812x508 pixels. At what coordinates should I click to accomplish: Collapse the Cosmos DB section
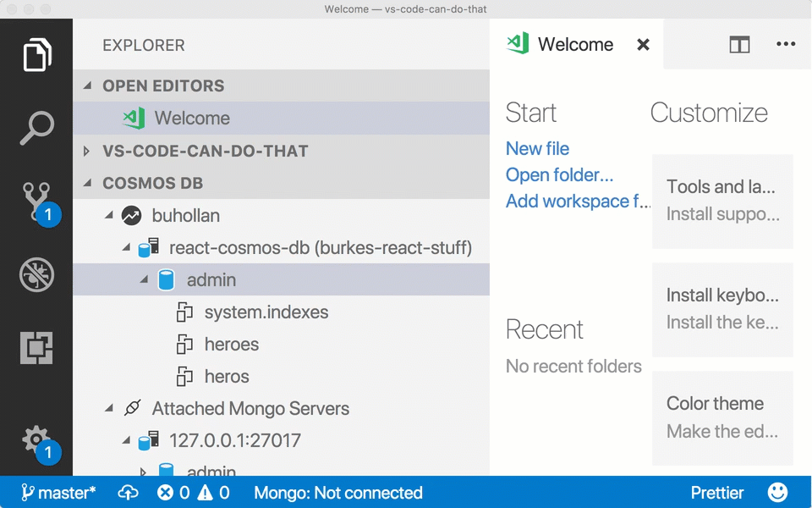coord(87,183)
